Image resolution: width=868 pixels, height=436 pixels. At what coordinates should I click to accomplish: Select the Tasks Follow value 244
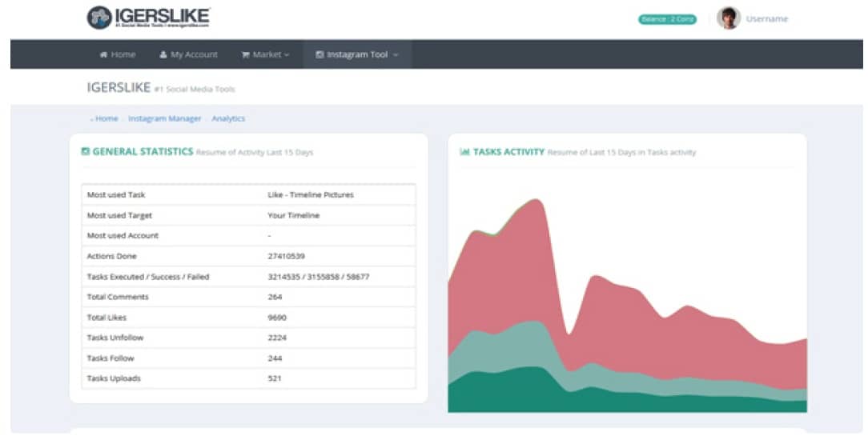pos(275,358)
